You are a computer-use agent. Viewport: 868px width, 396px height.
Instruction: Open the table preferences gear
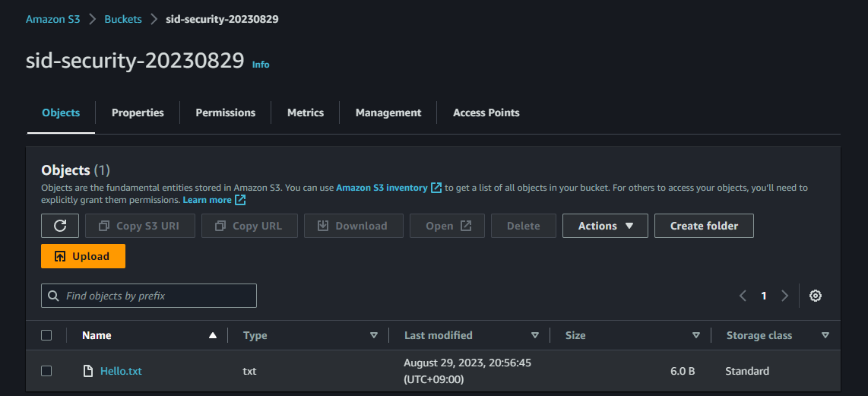click(x=815, y=296)
